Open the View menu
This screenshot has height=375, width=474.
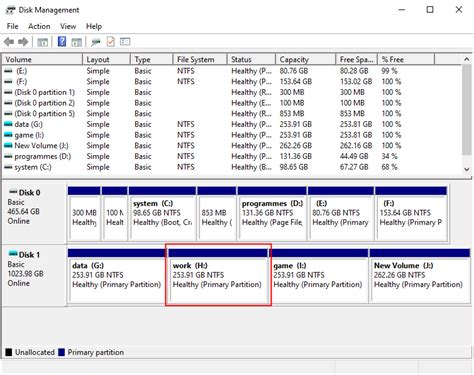68,26
